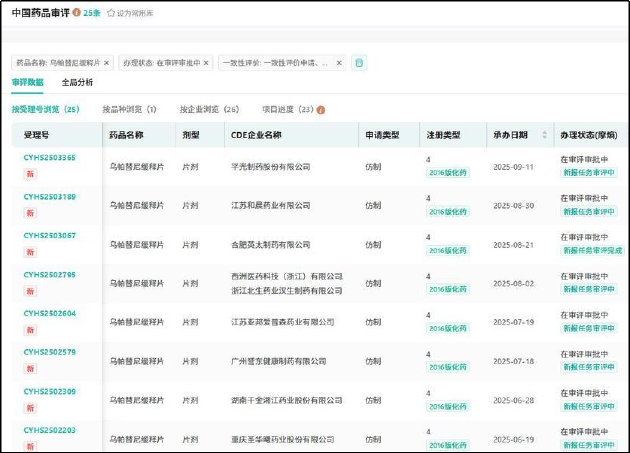Click the CDE企业名称 column header
Screen dimensions: 630x453
256,135
